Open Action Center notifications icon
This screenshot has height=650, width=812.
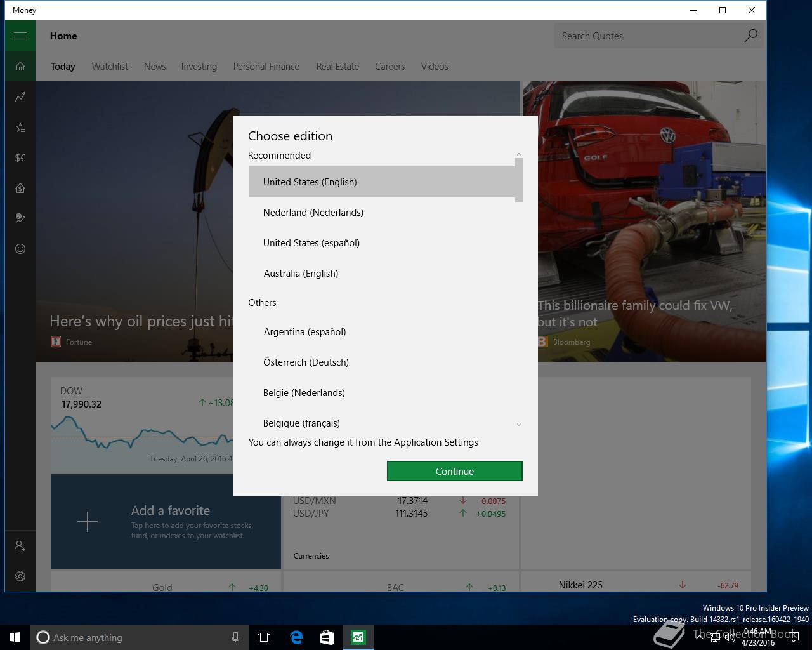click(x=794, y=637)
